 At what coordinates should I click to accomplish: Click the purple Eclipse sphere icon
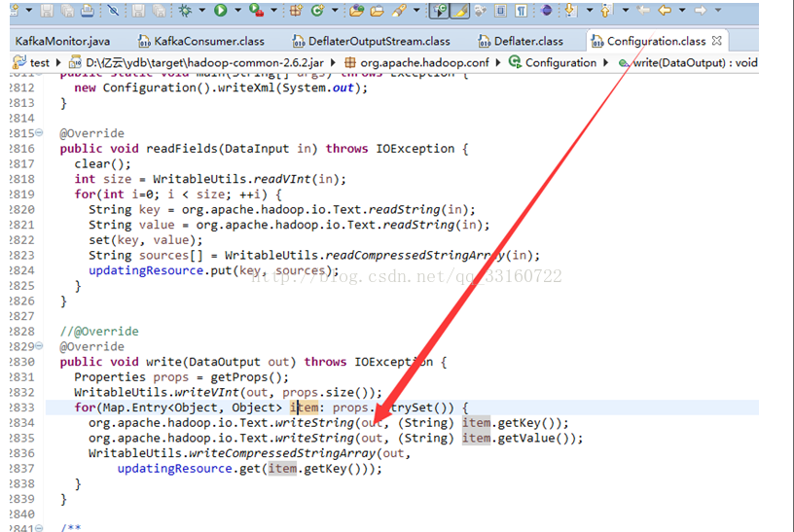(x=546, y=10)
